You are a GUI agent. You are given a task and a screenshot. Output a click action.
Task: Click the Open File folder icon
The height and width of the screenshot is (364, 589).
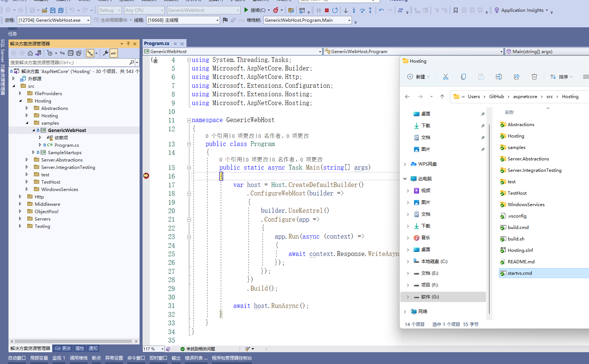pos(45,10)
